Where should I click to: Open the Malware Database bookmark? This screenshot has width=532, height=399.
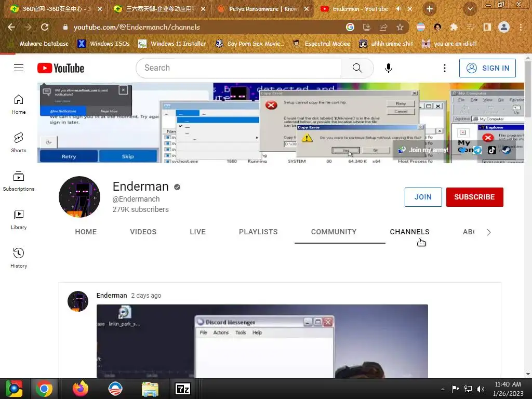tap(39, 44)
